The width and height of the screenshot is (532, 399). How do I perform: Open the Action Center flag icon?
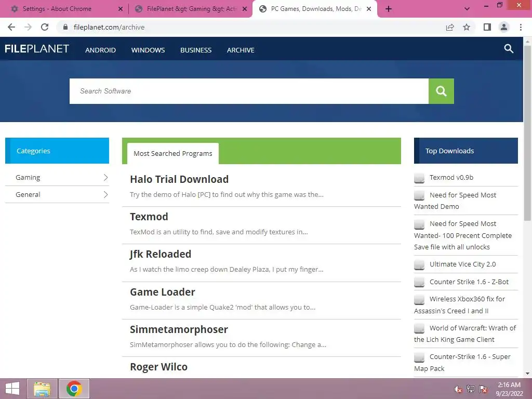(483, 389)
